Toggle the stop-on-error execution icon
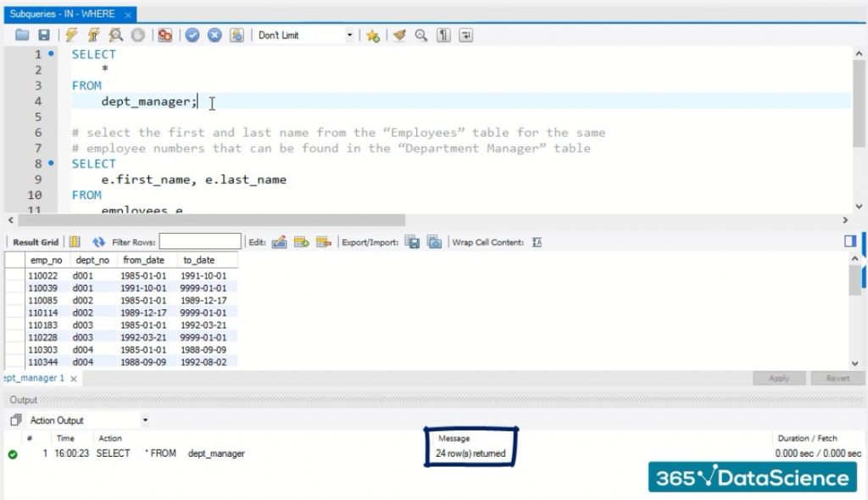The image size is (868, 500). 165,36
